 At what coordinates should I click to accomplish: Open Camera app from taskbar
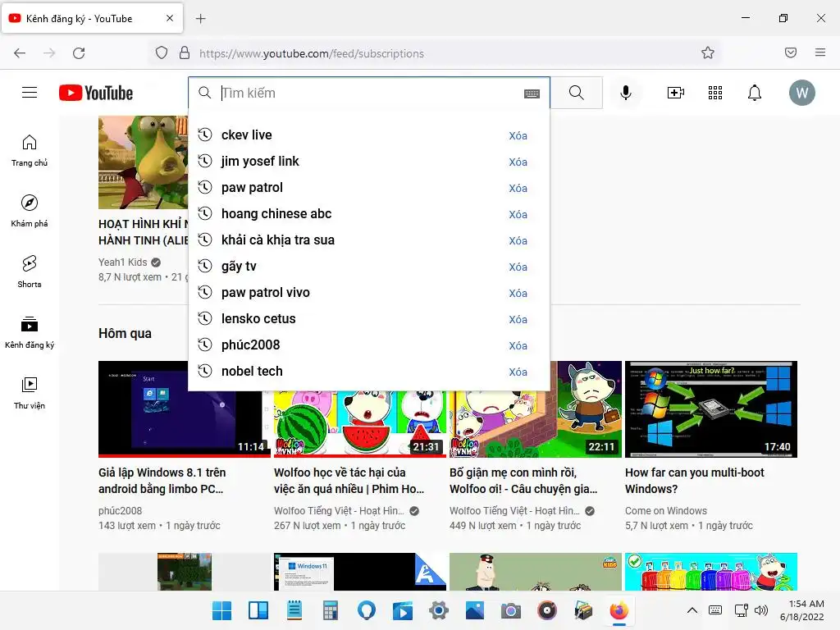point(511,610)
